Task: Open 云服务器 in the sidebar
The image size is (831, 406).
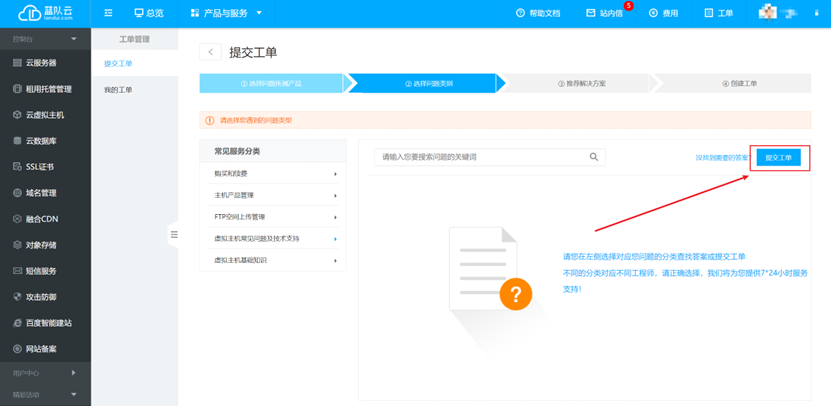Action: click(40, 63)
